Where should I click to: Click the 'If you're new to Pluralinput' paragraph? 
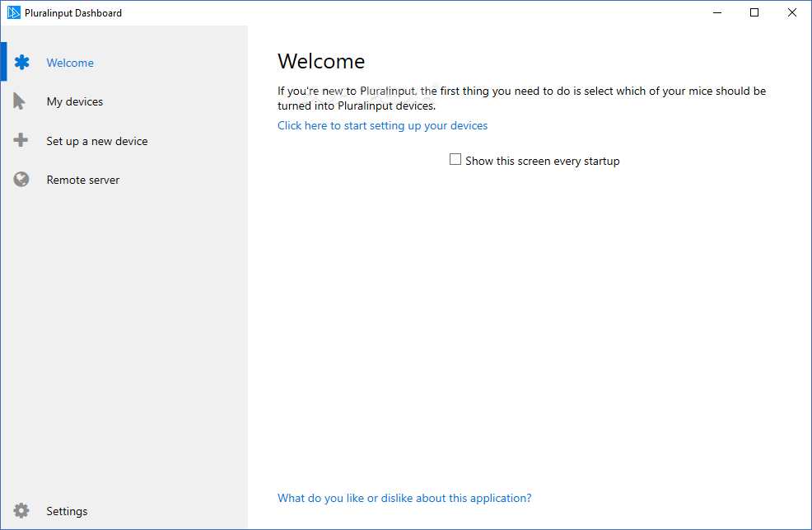(521, 98)
